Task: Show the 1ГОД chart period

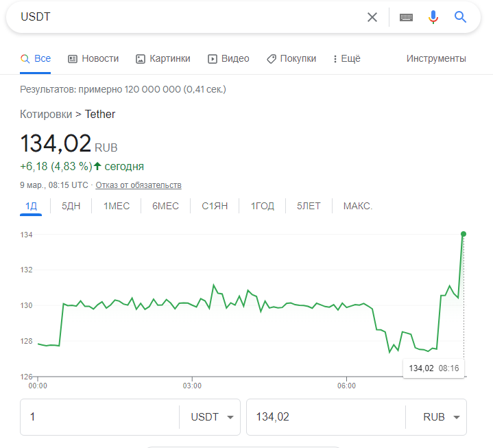Action: click(x=262, y=206)
